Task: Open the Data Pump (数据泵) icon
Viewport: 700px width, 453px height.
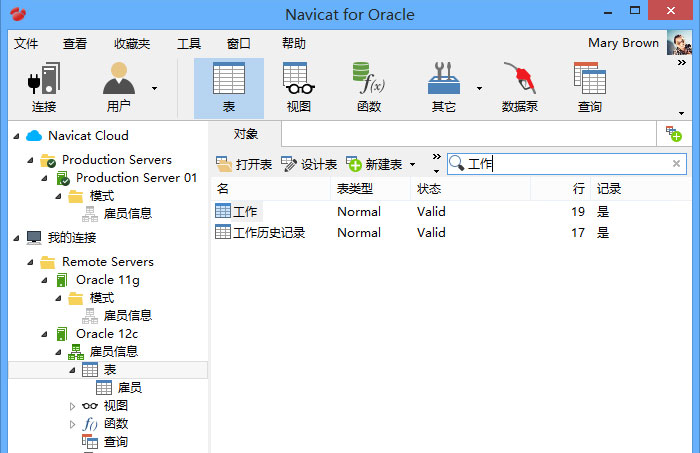Action: coord(520,87)
